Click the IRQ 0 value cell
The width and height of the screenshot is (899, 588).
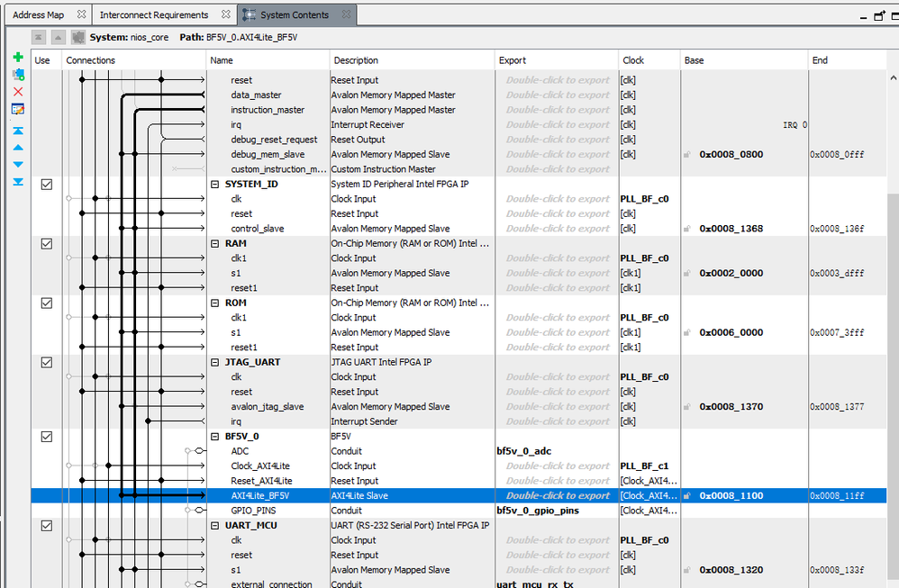click(795, 125)
